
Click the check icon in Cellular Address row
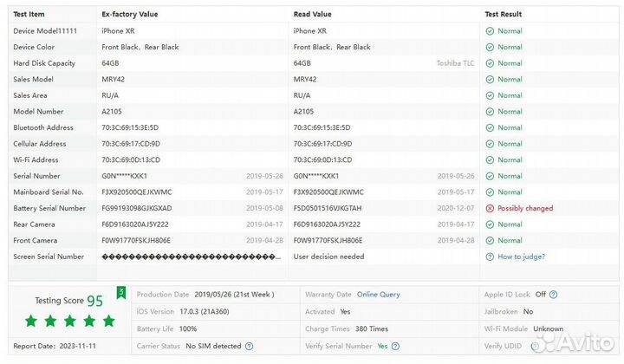490,144
